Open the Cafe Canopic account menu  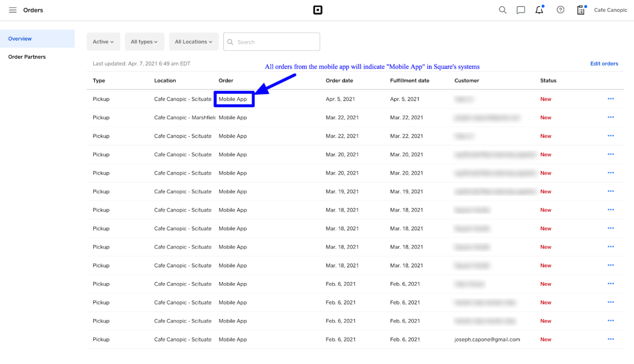(610, 10)
